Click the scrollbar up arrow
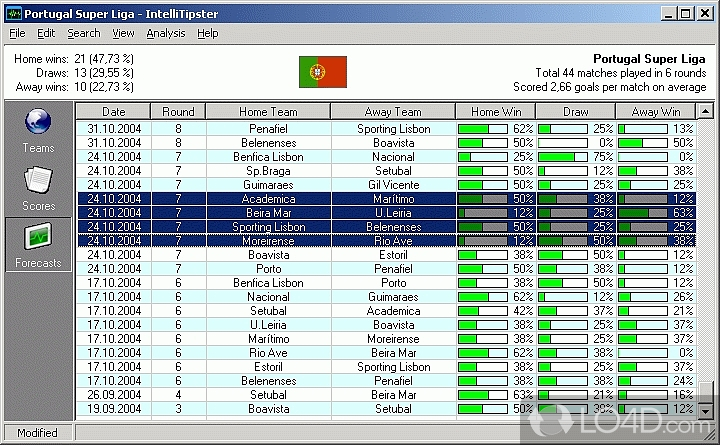 click(705, 111)
